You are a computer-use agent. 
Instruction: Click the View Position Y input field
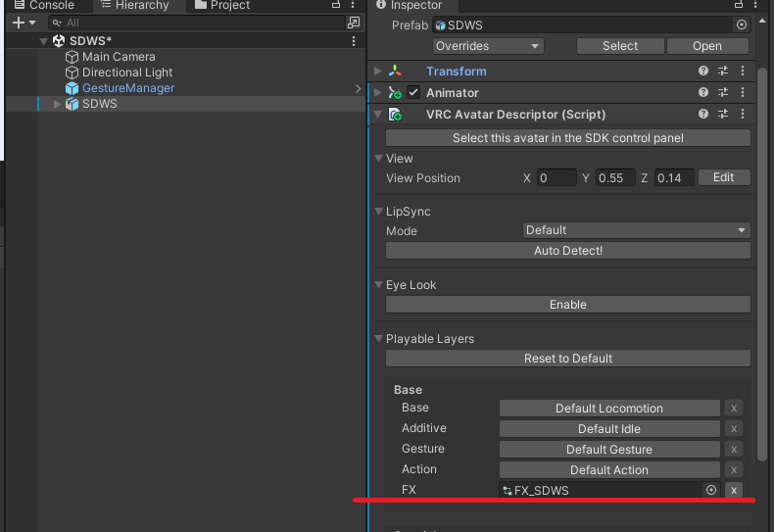pyautogui.click(x=615, y=178)
